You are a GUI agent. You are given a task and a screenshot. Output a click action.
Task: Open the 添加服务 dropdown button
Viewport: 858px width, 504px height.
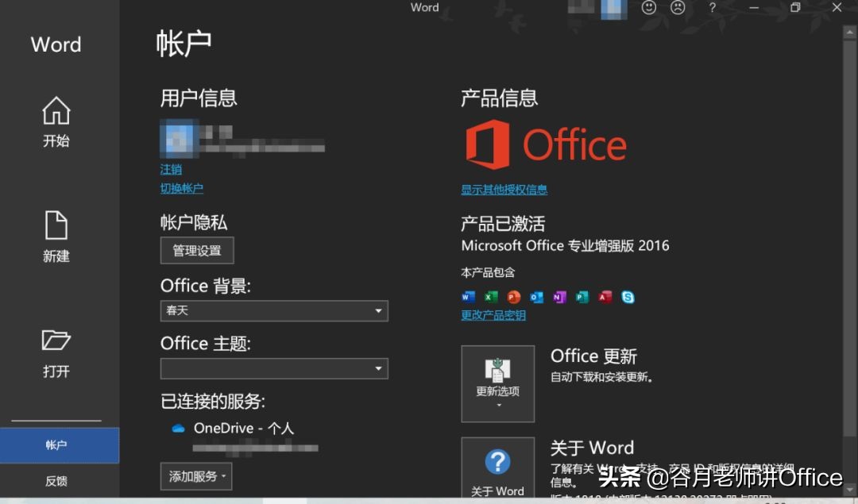coord(196,476)
